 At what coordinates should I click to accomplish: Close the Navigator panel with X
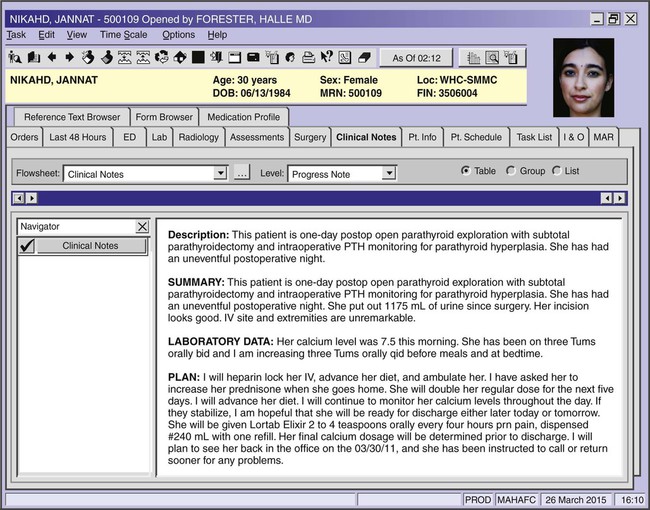click(142, 227)
